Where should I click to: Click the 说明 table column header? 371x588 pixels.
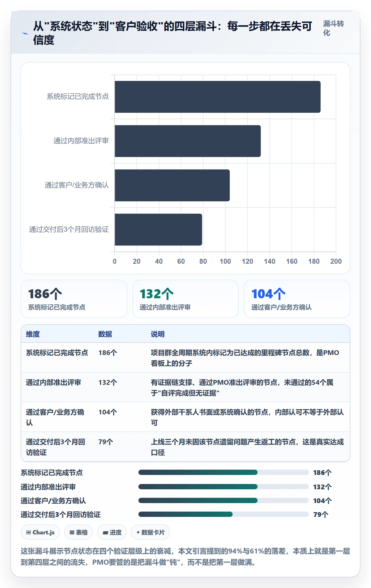coord(158,334)
